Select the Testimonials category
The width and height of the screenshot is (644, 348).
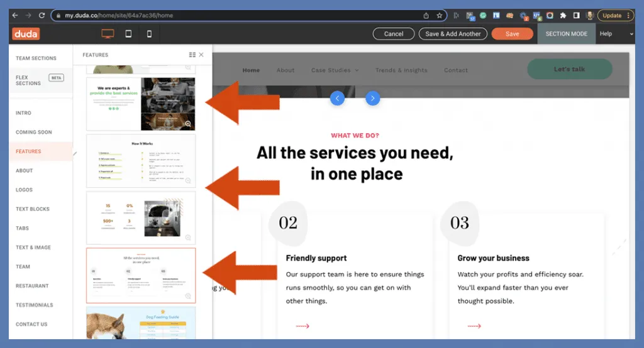pyautogui.click(x=35, y=305)
